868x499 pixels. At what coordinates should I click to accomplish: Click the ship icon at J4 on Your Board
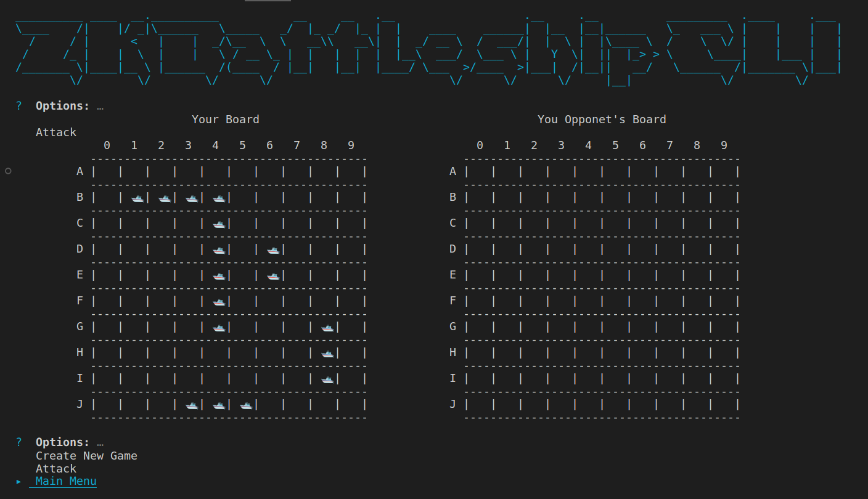click(219, 405)
